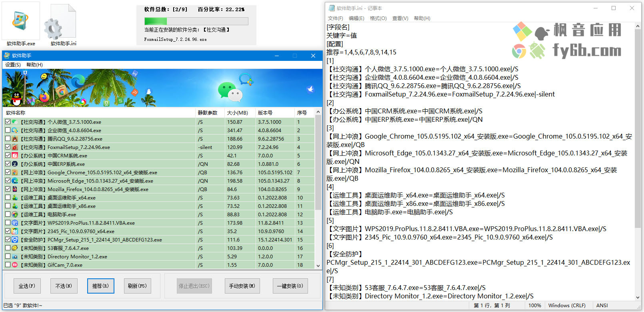Click the Edge icon of Microsoft_Edge_105 row
This screenshot has height=312, width=644.
click(15, 181)
